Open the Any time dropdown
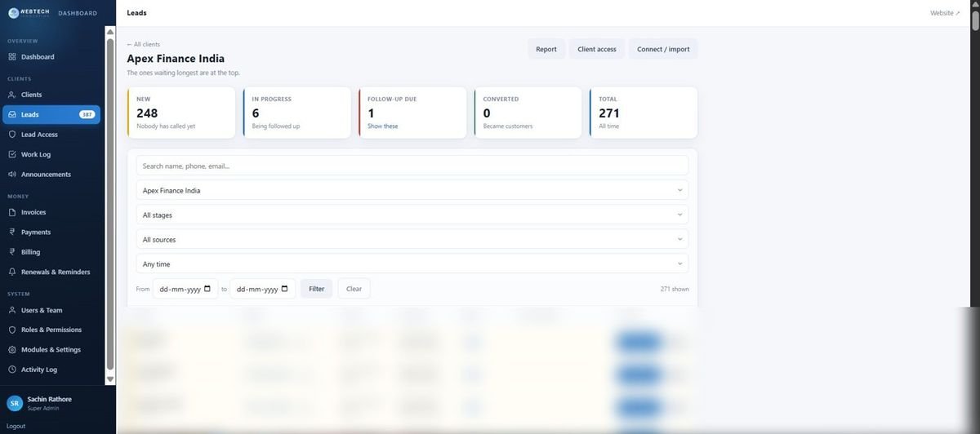Image resolution: width=980 pixels, height=434 pixels. point(412,263)
